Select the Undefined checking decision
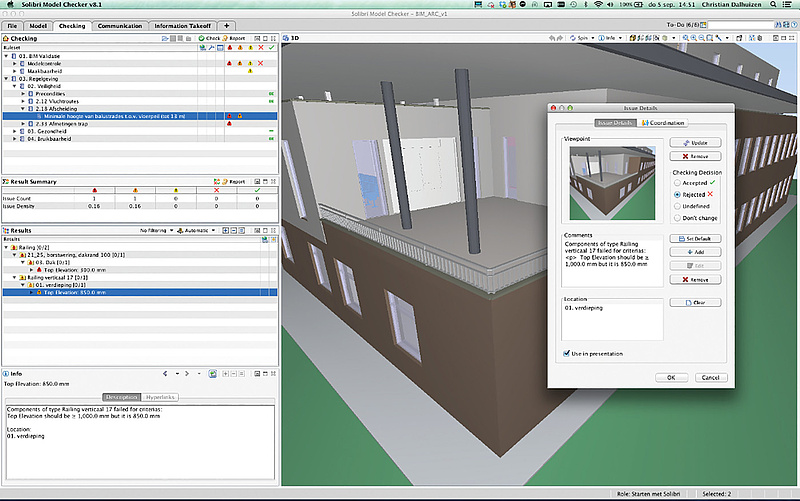This screenshot has height=501, width=800. pyautogui.click(x=677, y=206)
